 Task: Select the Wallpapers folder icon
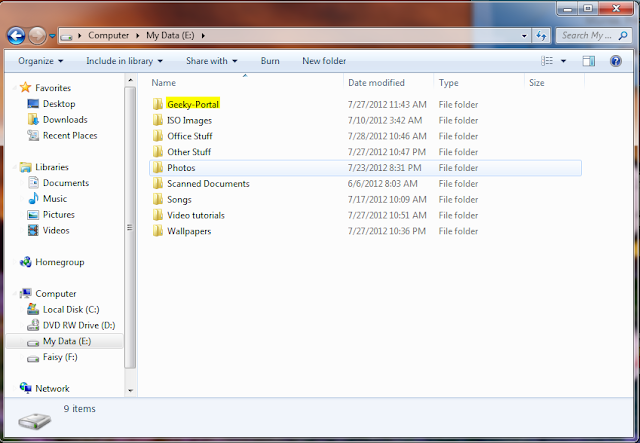[158, 231]
